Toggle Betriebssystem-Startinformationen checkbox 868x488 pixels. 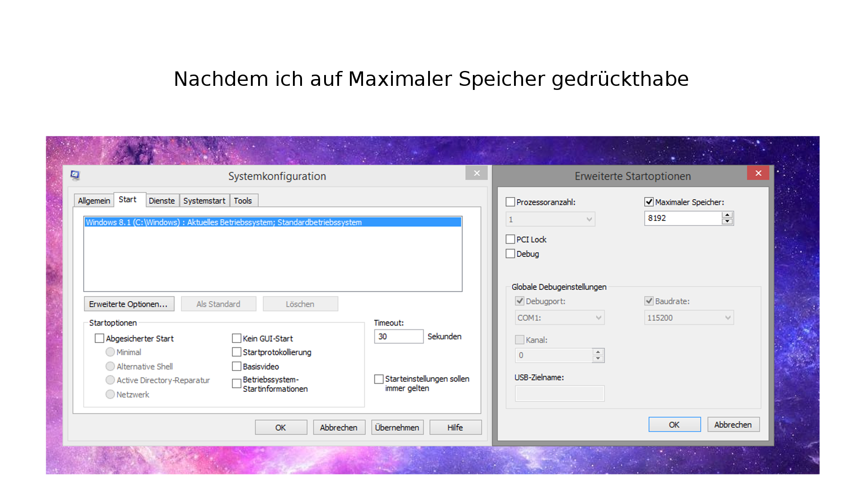click(236, 384)
